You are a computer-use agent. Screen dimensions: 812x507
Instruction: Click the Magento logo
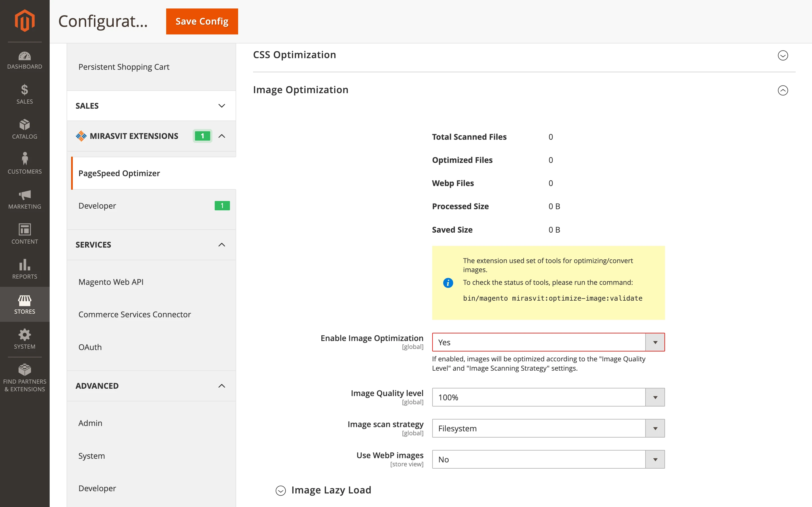pos(25,21)
